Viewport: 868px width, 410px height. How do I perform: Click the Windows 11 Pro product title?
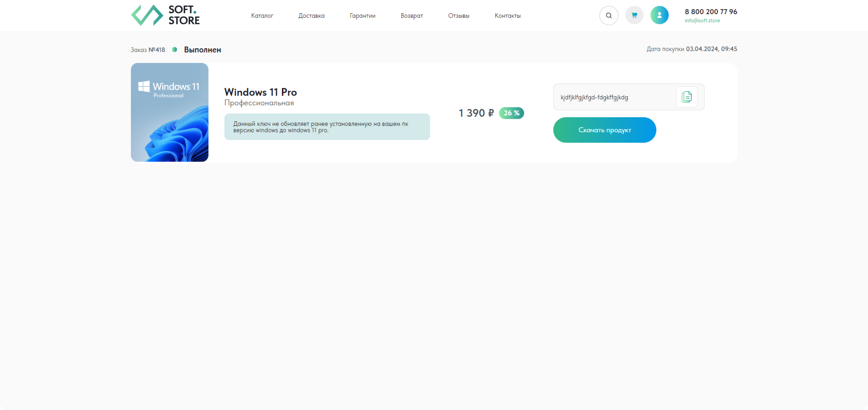(x=260, y=92)
